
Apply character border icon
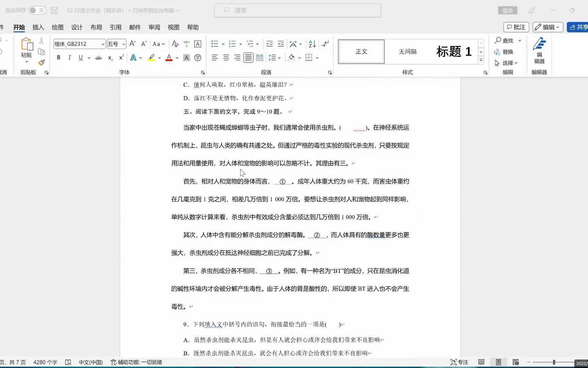pos(198,44)
